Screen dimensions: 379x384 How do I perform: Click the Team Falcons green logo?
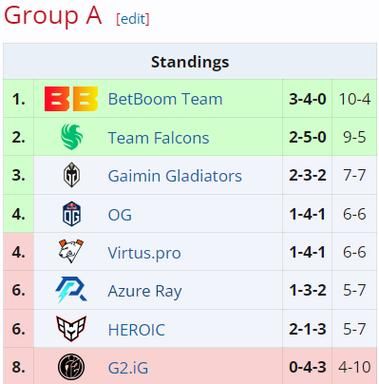pos(72,137)
